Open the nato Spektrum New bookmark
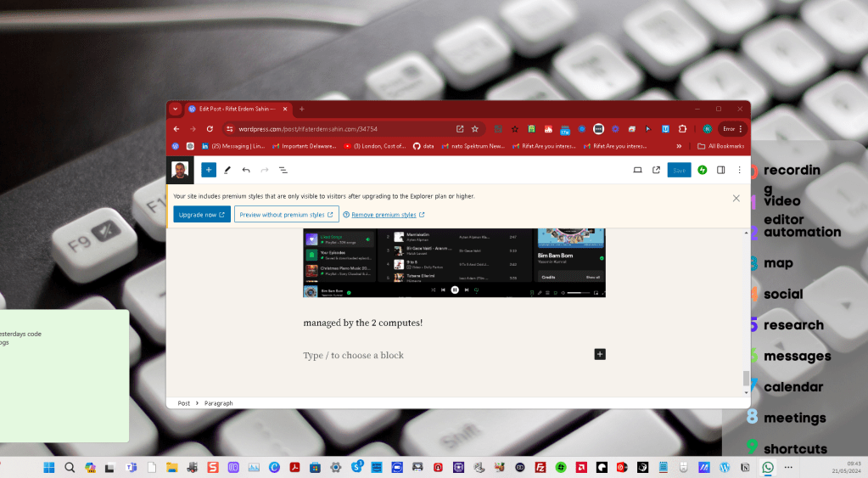 point(473,146)
